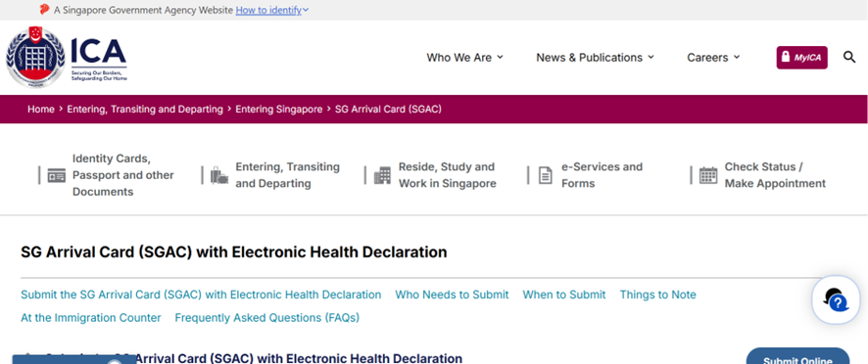
Task: Jump to Submit the SG Arrival Card anchor link
Action: click(x=201, y=295)
